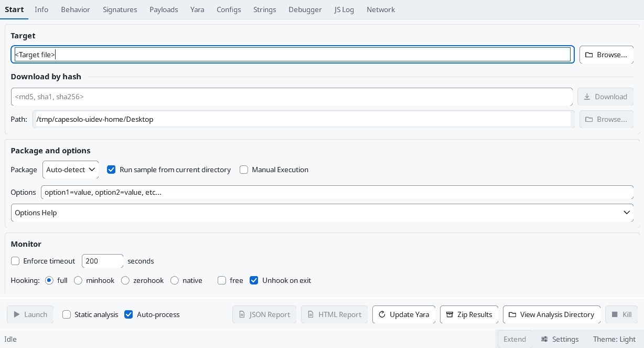Click the Target file input field
The height and width of the screenshot is (348, 644).
(x=293, y=55)
